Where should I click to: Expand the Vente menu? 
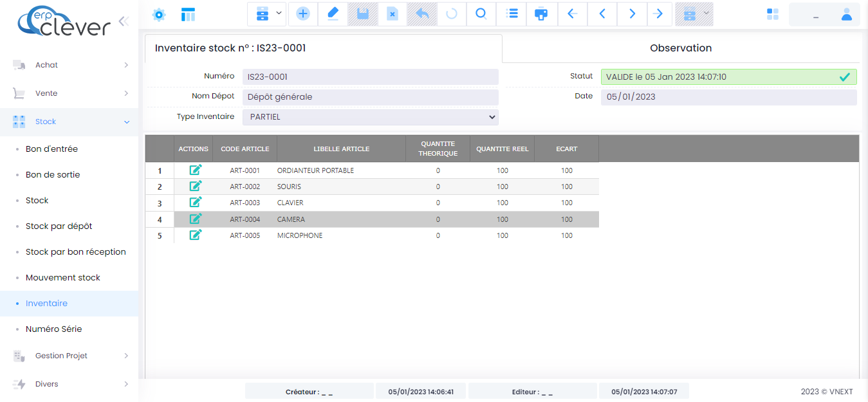(x=69, y=93)
